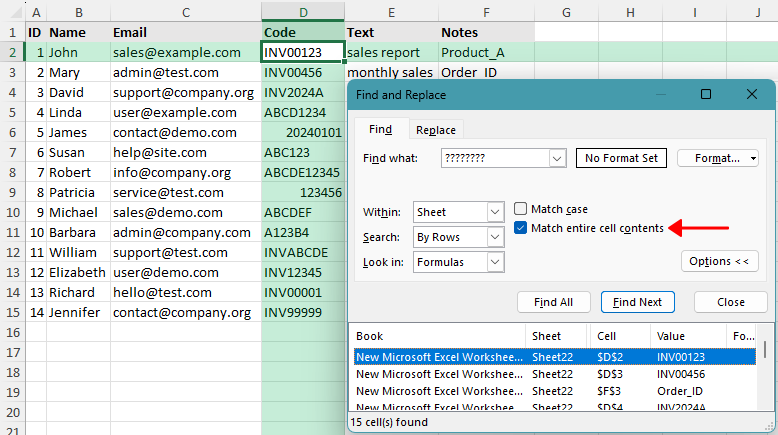This screenshot has height=435, width=778.
Task: Select column D header
Action: pos(303,12)
